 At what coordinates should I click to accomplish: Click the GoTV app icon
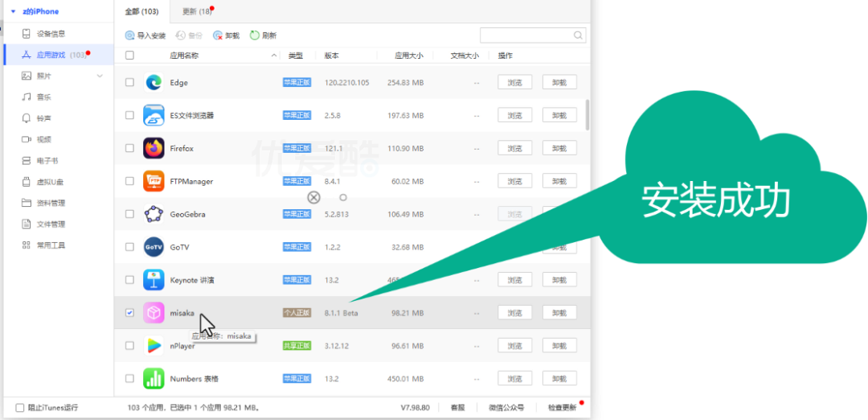tap(154, 247)
